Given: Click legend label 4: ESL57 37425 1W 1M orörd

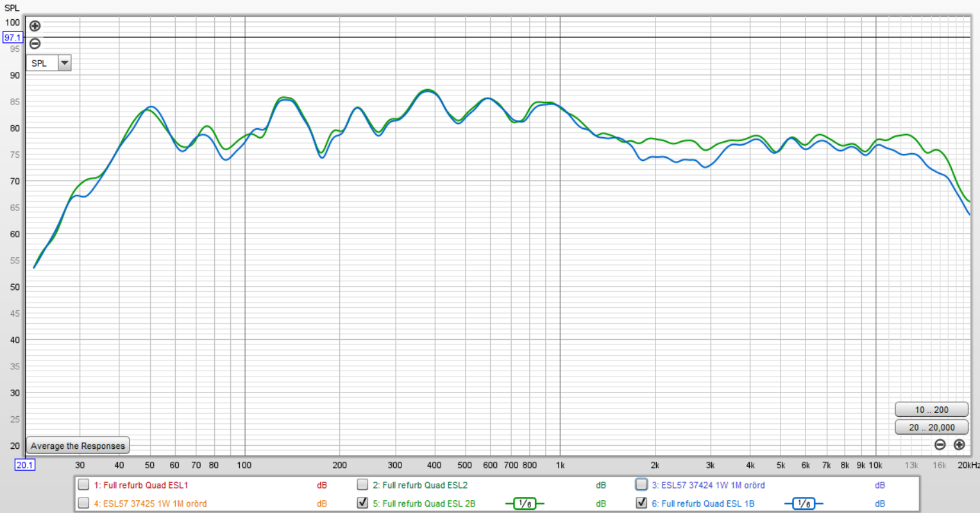Looking at the screenshot, I should 150,503.
